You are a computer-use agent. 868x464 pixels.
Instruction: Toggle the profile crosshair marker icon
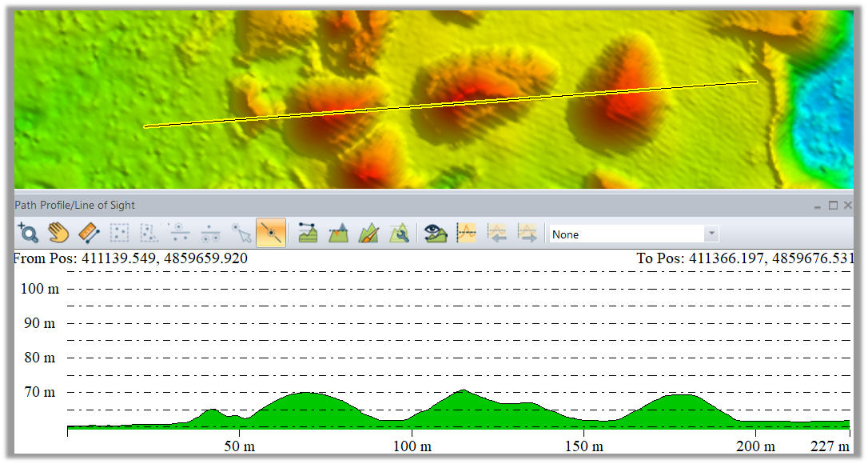pyautogui.click(x=466, y=233)
